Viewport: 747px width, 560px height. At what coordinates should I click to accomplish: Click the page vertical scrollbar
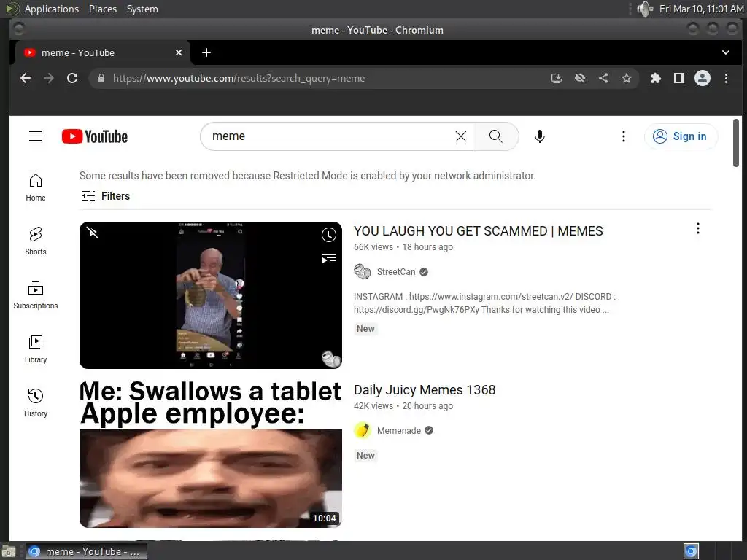click(x=736, y=143)
